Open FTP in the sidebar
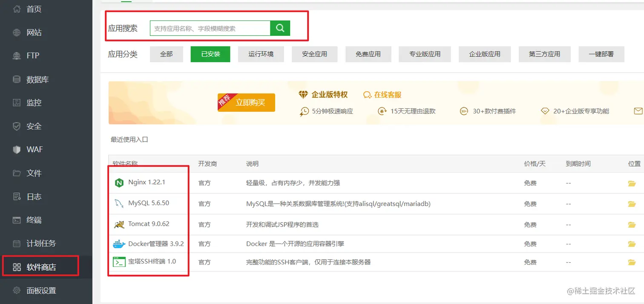644x304 pixels. tap(33, 55)
